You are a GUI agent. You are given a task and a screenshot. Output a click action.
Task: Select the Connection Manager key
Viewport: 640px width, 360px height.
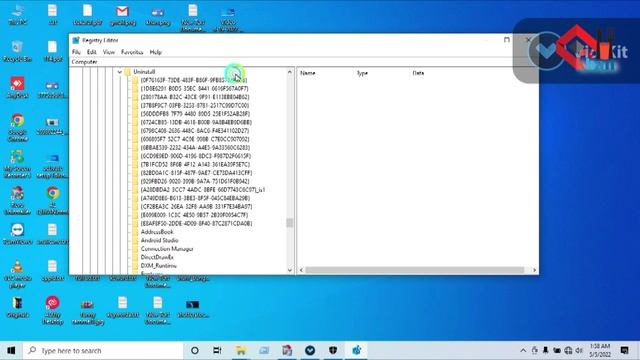click(x=167, y=249)
